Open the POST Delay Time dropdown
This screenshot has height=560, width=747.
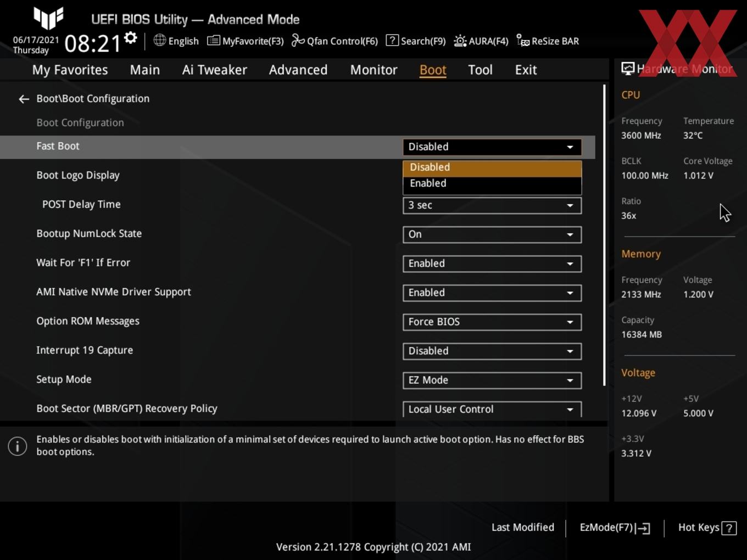pyautogui.click(x=492, y=205)
